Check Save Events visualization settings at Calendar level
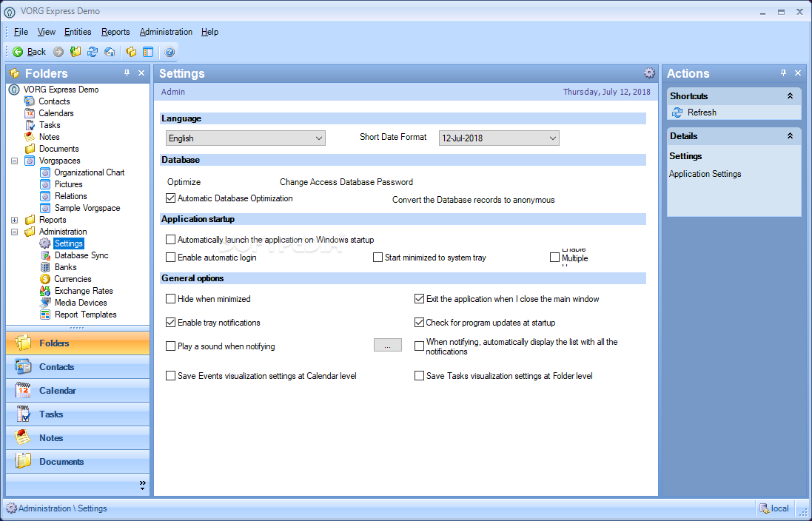 170,376
